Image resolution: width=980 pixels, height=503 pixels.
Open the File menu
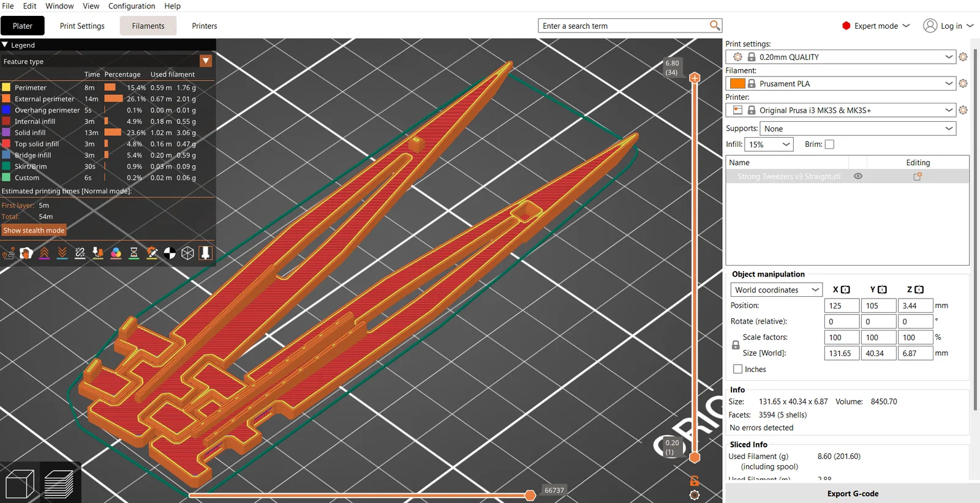pyautogui.click(x=8, y=6)
